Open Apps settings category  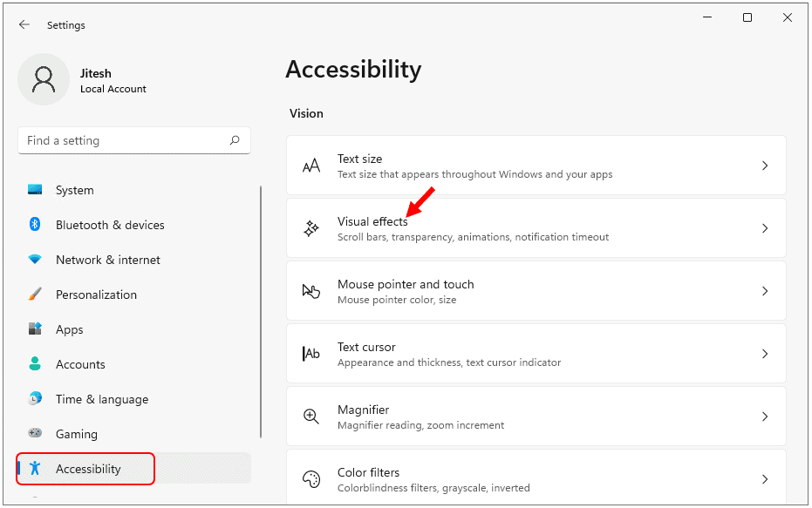134,329
